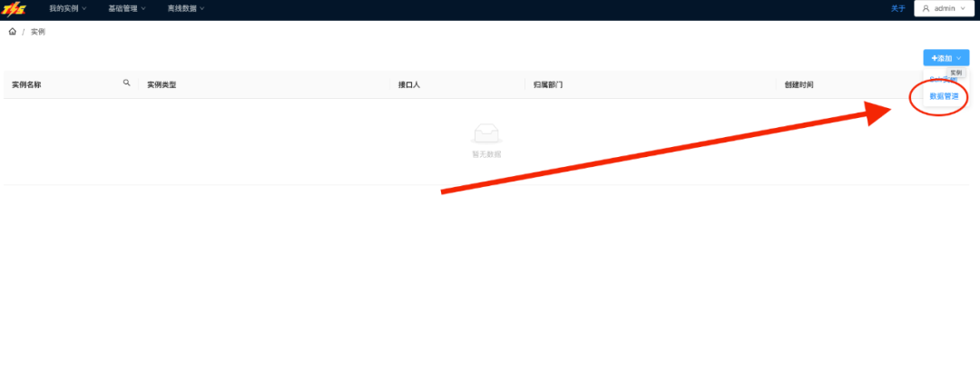Select Solr实例 from the add menu
This screenshot has height=373, width=980.
pyautogui.click(x=944, y=79)
